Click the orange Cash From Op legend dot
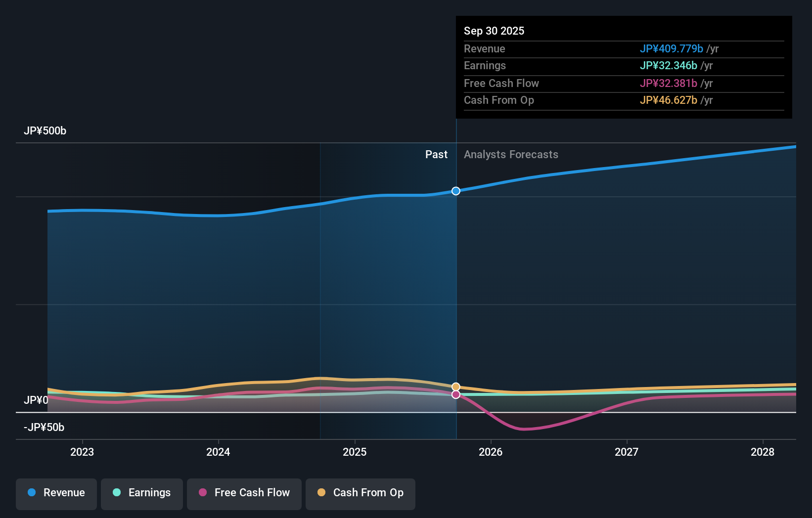 tap(321, 493)
